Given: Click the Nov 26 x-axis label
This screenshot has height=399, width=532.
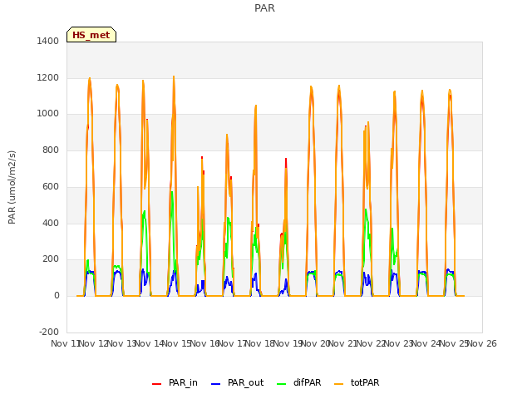Looking at the screenshot, I should 482,343.
